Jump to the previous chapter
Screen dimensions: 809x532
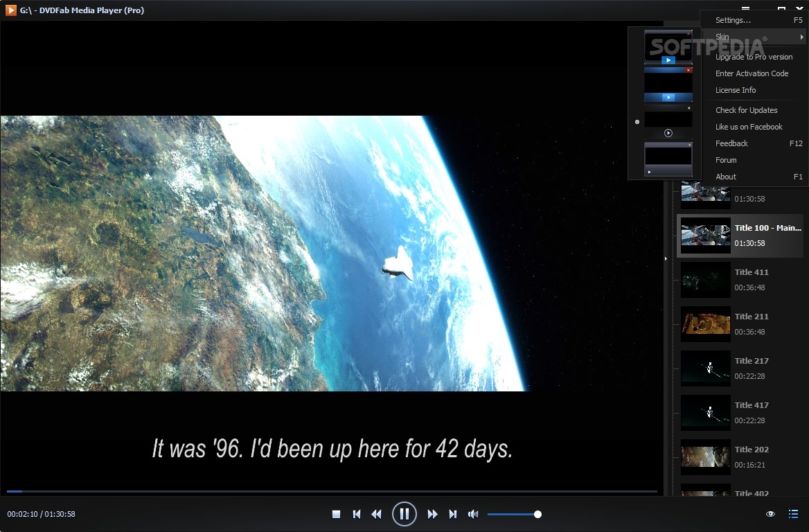357,514
